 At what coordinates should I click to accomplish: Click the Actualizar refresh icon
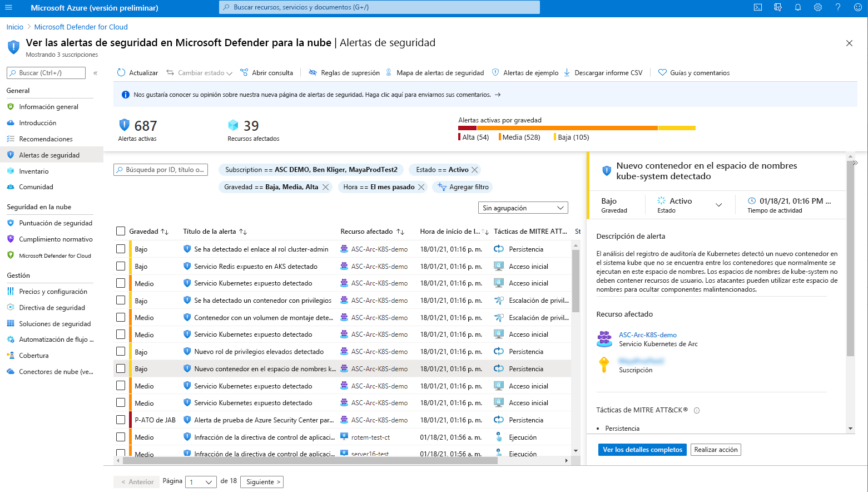point(121,73)
